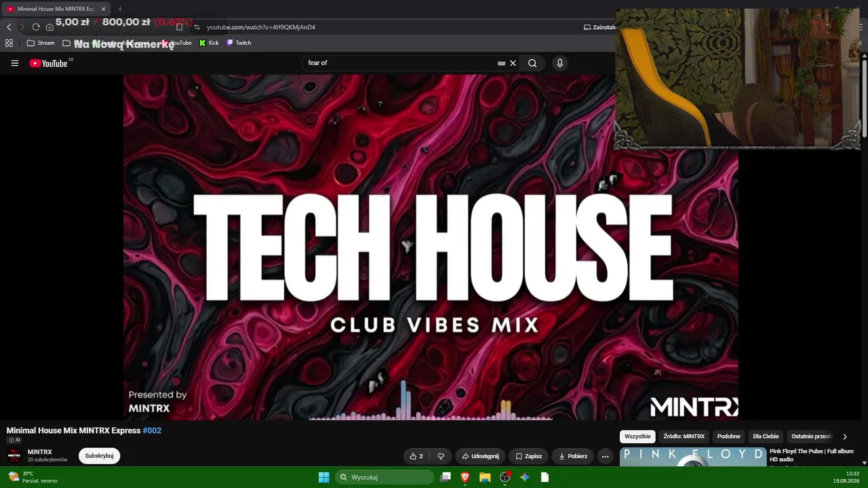Select the Źródło: MINTRX filter chip

[x=684, y=436]
